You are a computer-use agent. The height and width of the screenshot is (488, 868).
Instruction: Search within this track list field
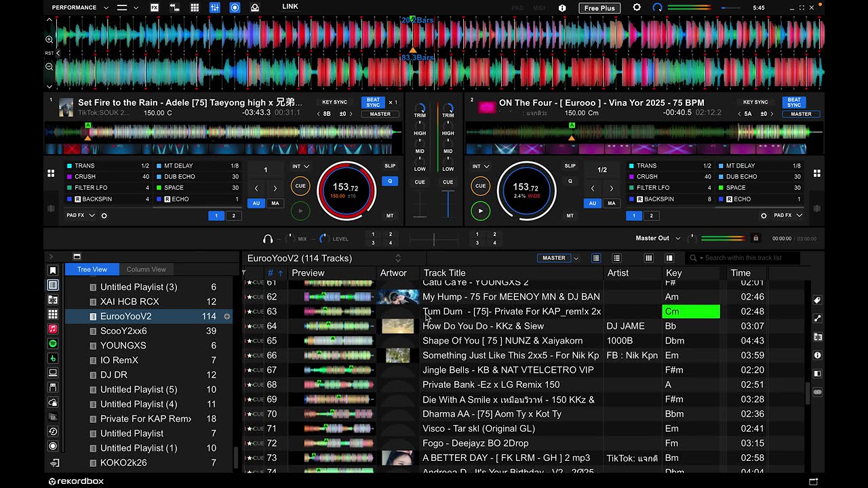[743, 258]
